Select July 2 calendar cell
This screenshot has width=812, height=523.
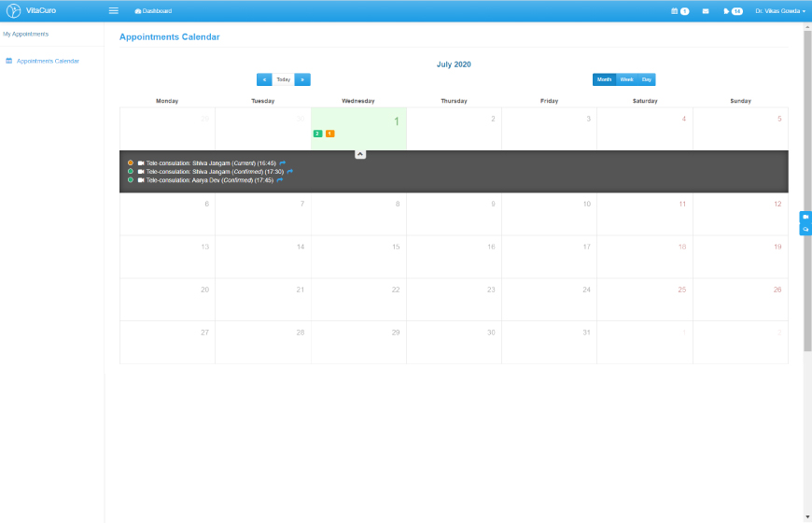[454, 129]
